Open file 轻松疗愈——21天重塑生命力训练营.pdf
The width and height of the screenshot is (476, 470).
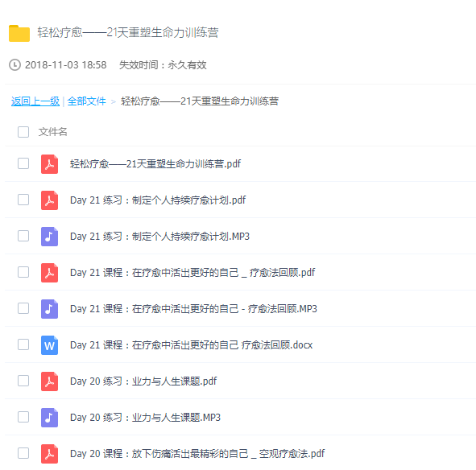coord(155,164)
